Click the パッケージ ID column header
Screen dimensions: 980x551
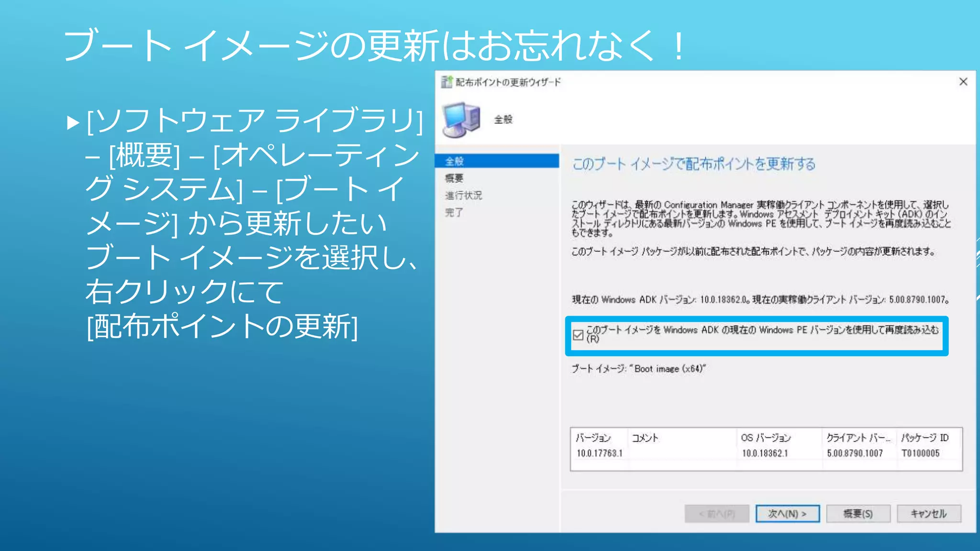(x=929, y=438)
